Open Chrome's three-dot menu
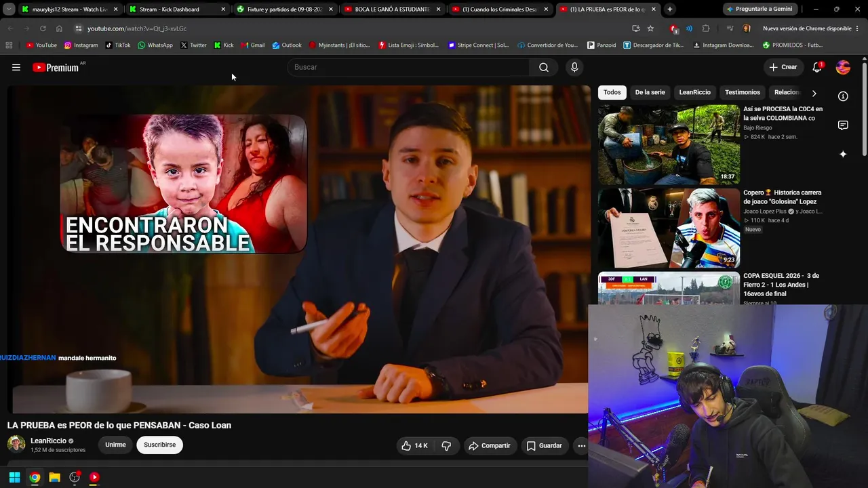 857,28
